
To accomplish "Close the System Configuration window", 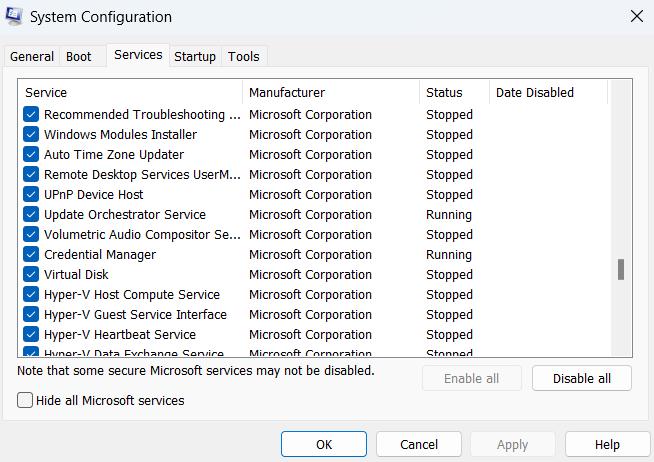I will tap(636, 16).
